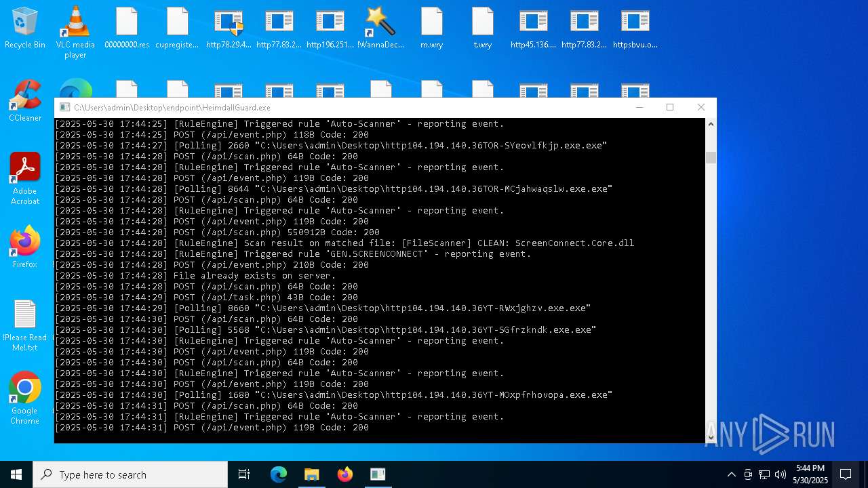Click the Task View taskbar button
868x488 pixels.
tap(244, 474)
